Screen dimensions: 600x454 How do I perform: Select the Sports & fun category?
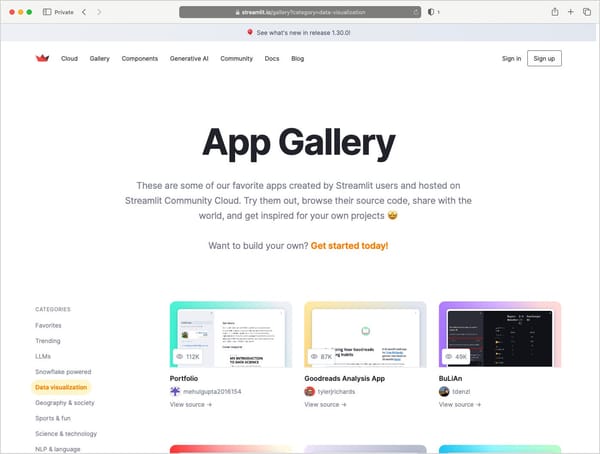pos(53,418)
